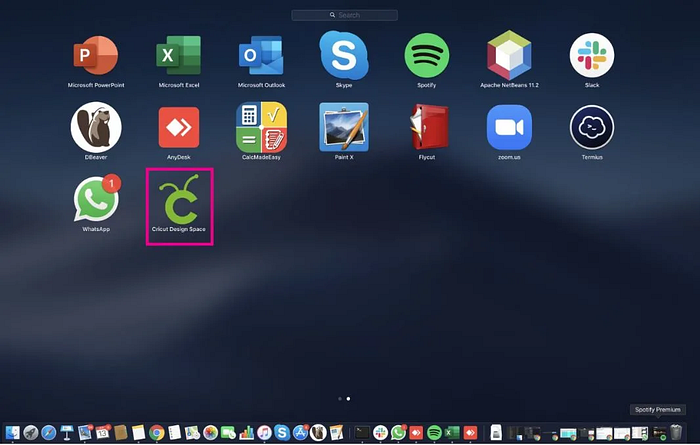
Task: Open Microsoft Excel in the Launchpad grid
Action: coord(179,55)
